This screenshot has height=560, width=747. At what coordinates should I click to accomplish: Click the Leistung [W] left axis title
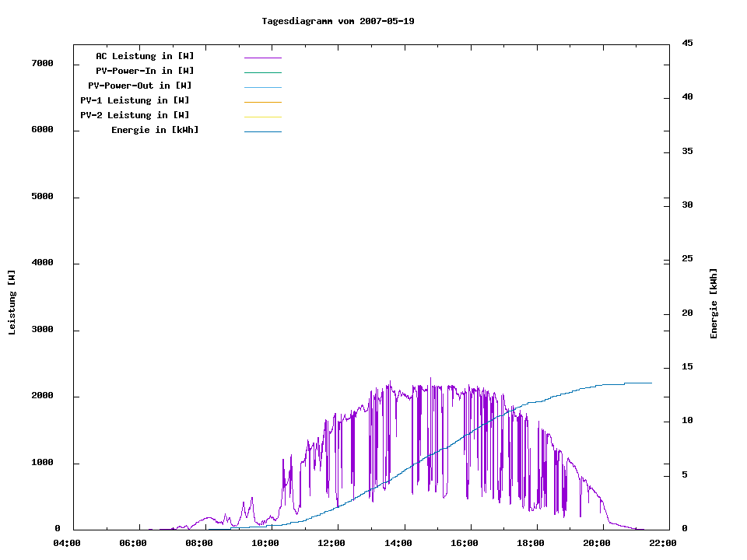(12, 303)
